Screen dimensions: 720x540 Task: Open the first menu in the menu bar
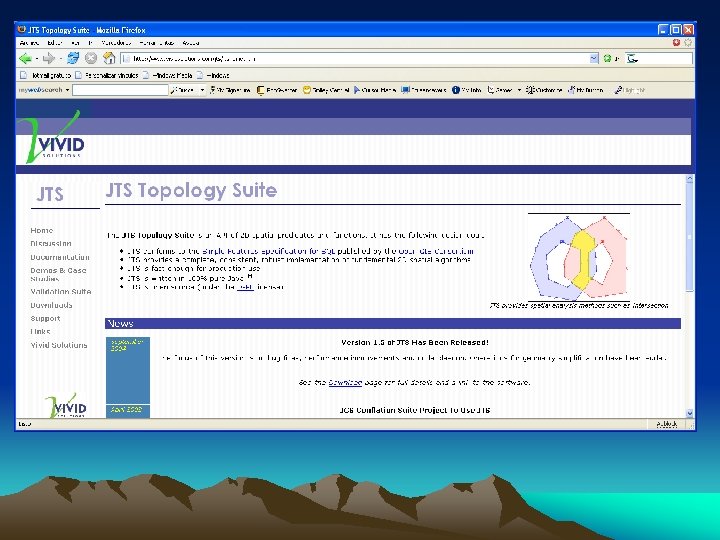[29, 43]
